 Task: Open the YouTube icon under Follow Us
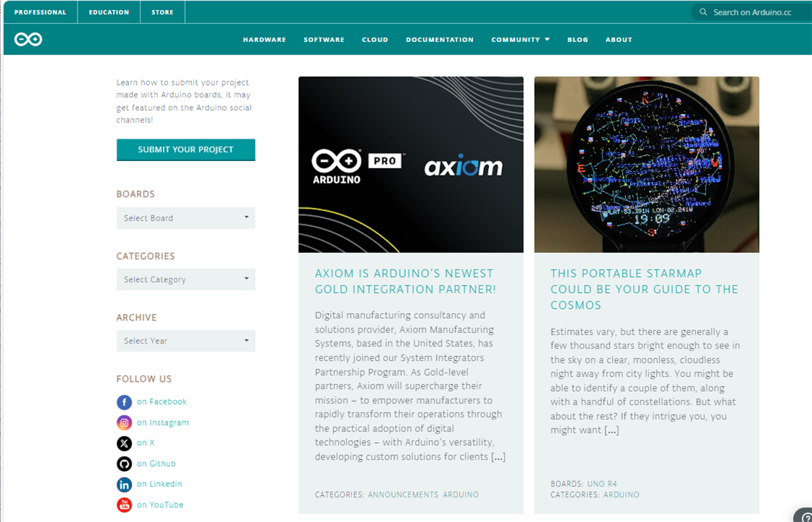pyautogui.click(x=125, y=505)
